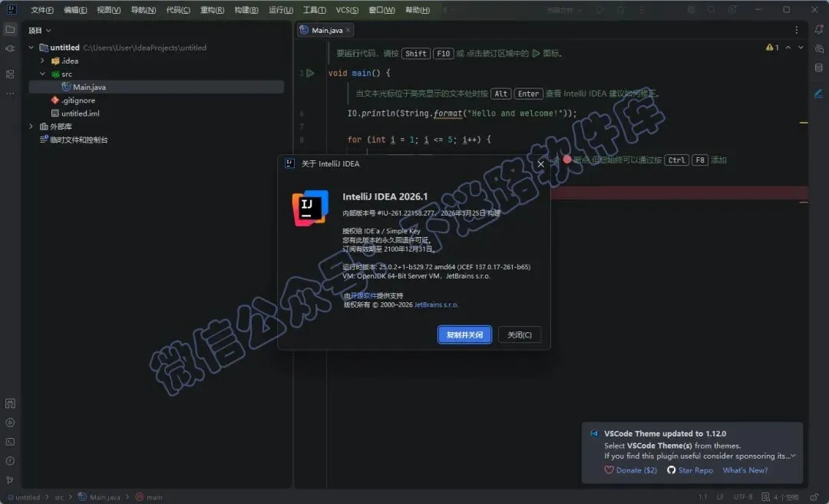Open the 开源软件 link in About dialog
829x504 pixels.
[x=363, y=295]
